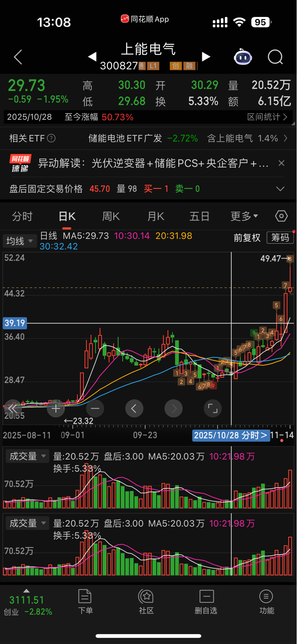Tap 盘后 price 45.70
Viewport: 297px width, 644px height.
click(100, 189)
